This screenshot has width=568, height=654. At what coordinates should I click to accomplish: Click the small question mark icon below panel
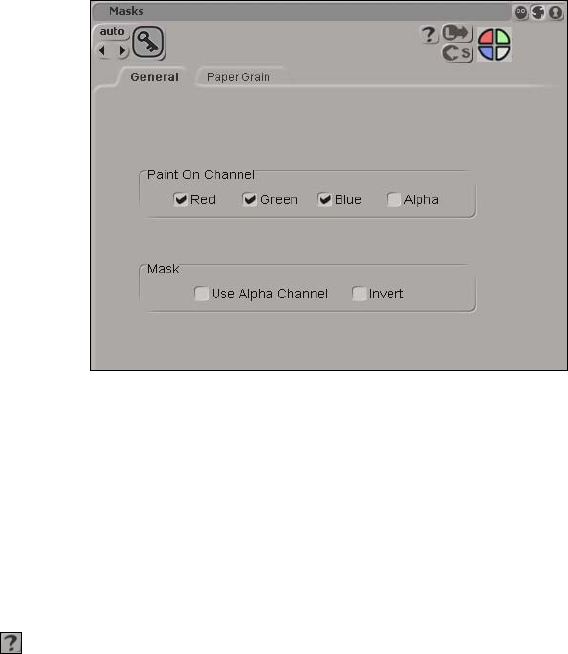[x=11, y=642]
